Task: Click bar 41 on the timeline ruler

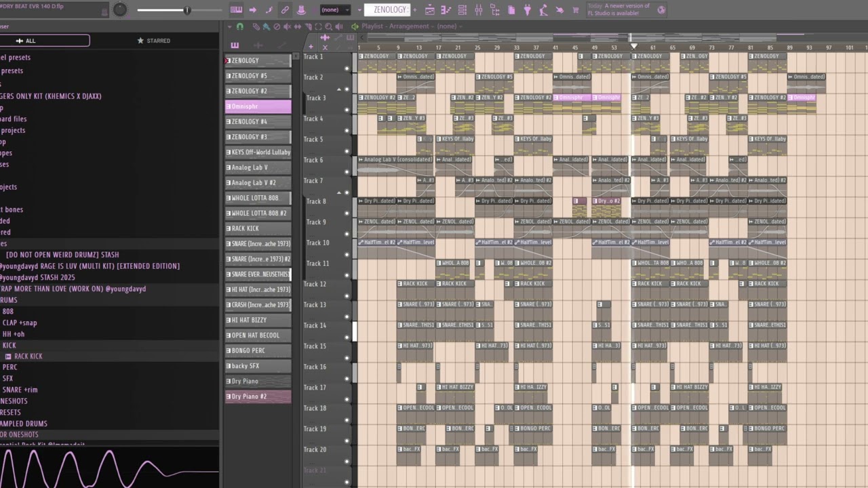Action: (555, 47)
